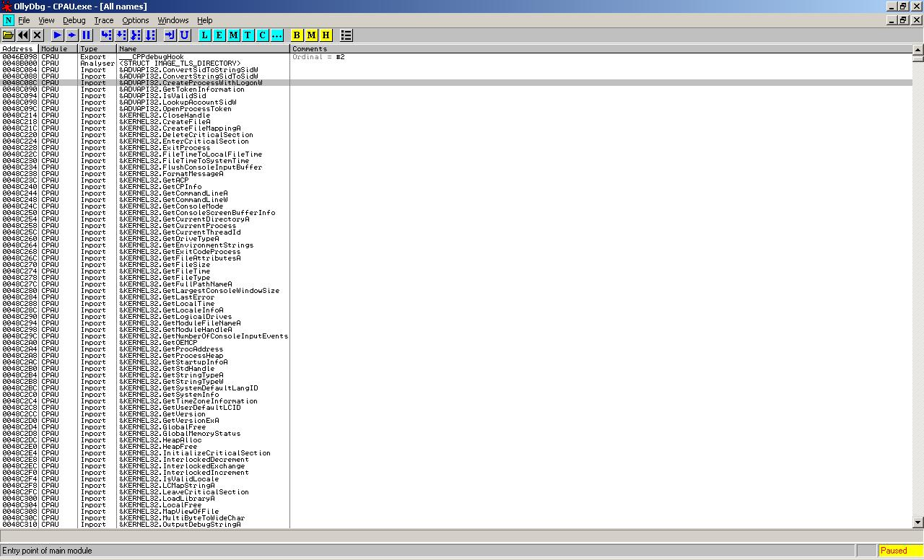Screen dimensions: 924x560
Task: Open CPU window with C icon
Action: pos(263,35)
